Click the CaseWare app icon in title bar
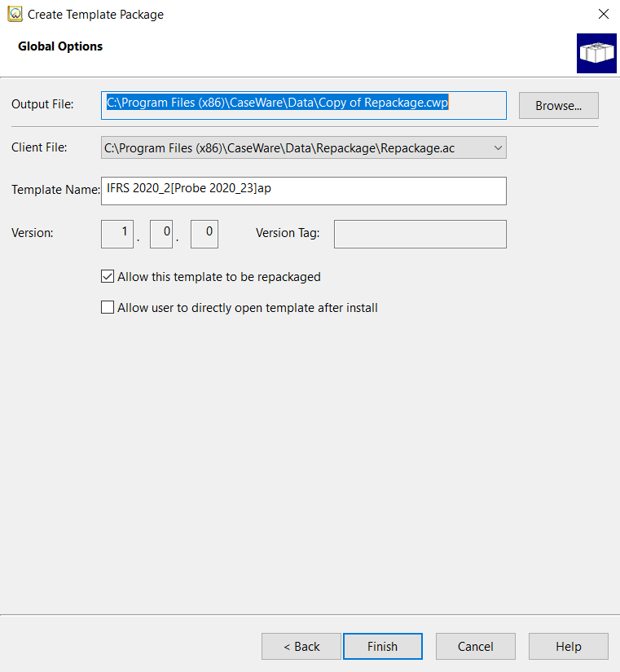 point(15,14)
